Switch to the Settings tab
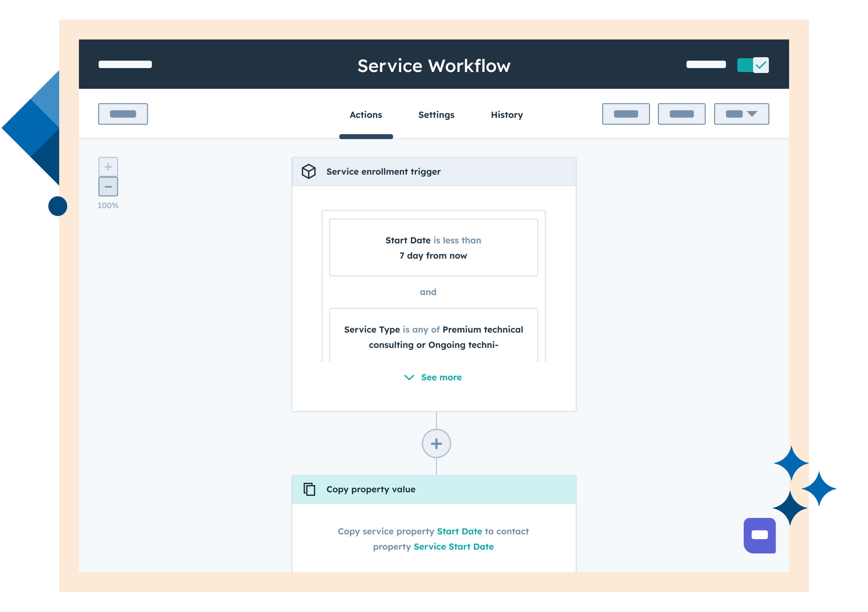This screenshot has width=868, height=612. [434, 114]
